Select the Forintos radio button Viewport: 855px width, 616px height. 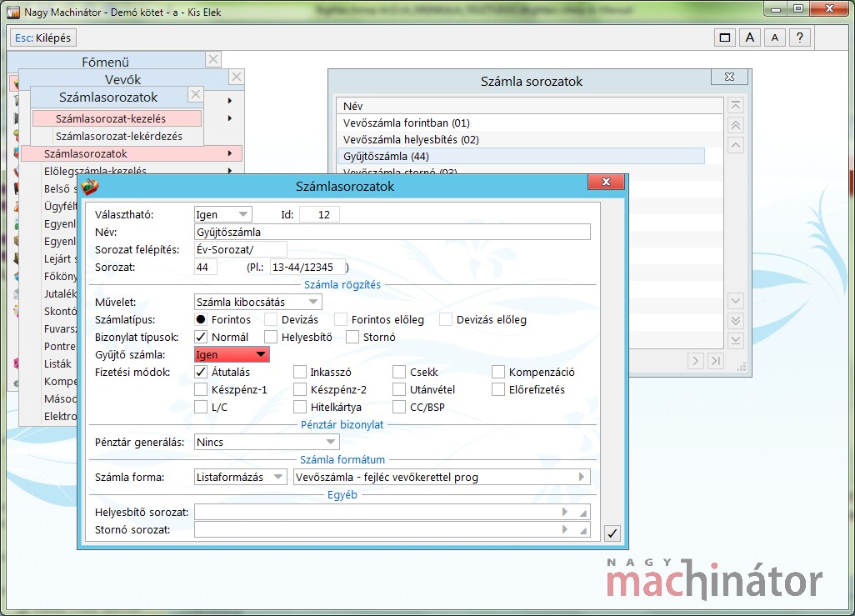pos(201,319)
